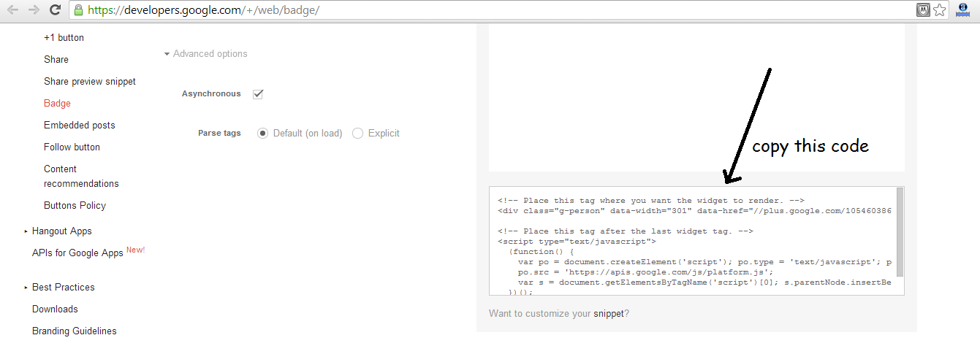Open the Downloads sidebar link

pyautogui.click(x=55, y=309)
